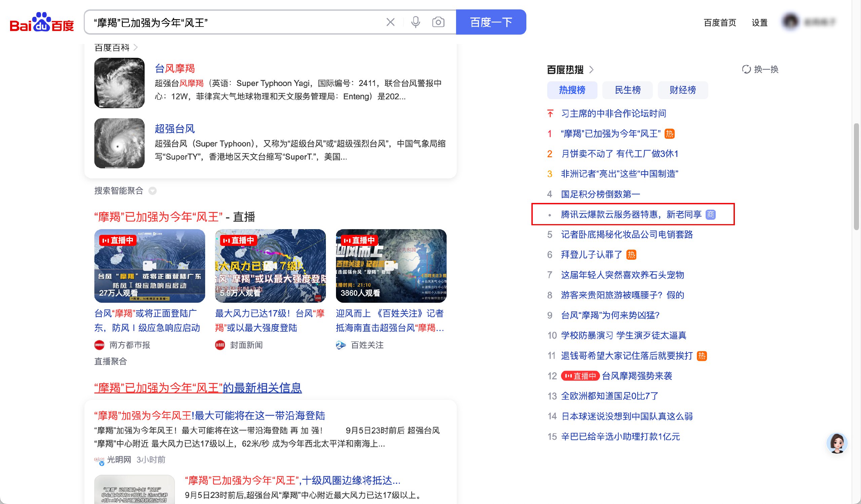Open 最大风力已达17级 live title
This screenshot has width=861, height=504.
270,321
